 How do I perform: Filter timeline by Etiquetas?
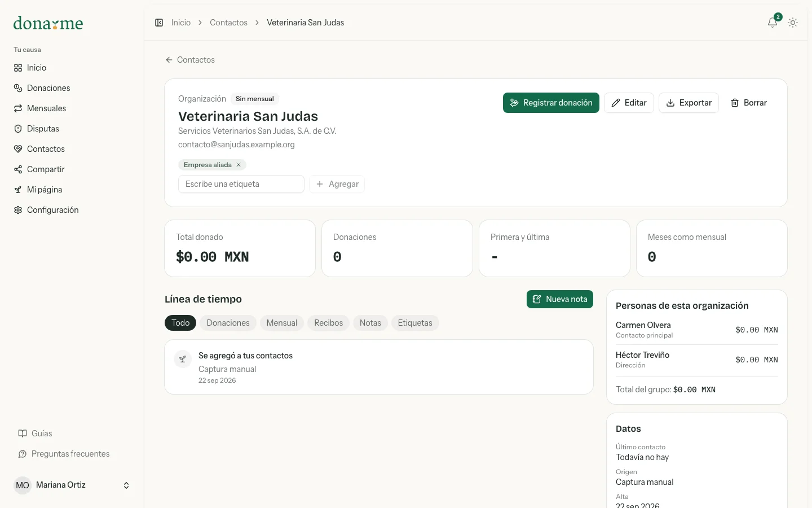(415, 323)
